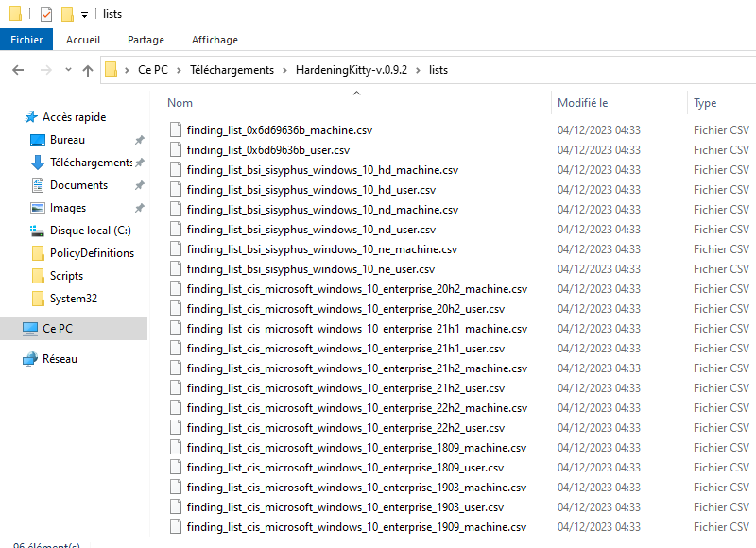The width and height of the screenshot is (756, 548).
Task: Click the sort chevron above the file list
Action: [x=355, y=93]
